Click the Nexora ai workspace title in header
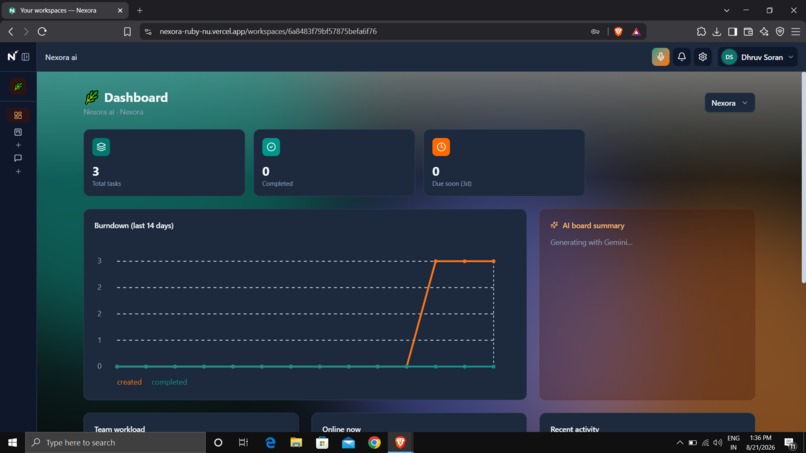This screenshot has height=453, width=806. pyautogui.click(x=61, y=57)
